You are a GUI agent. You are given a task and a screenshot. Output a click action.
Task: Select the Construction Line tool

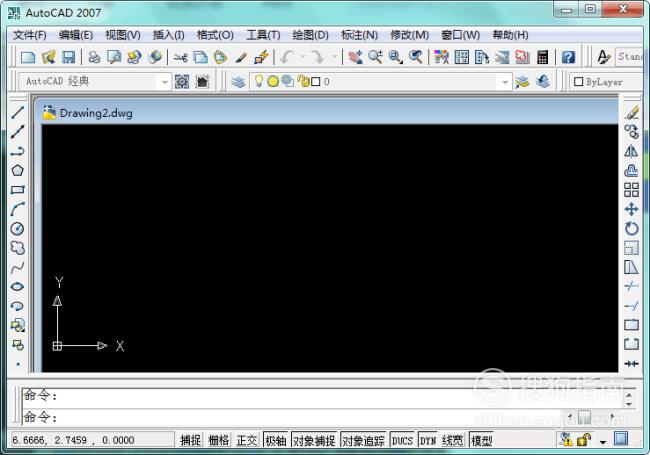click(x=17, y=132)
